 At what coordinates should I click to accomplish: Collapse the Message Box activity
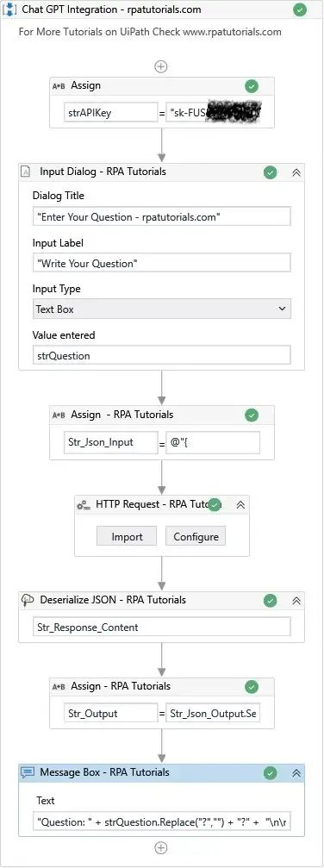[x=296, y=773]
